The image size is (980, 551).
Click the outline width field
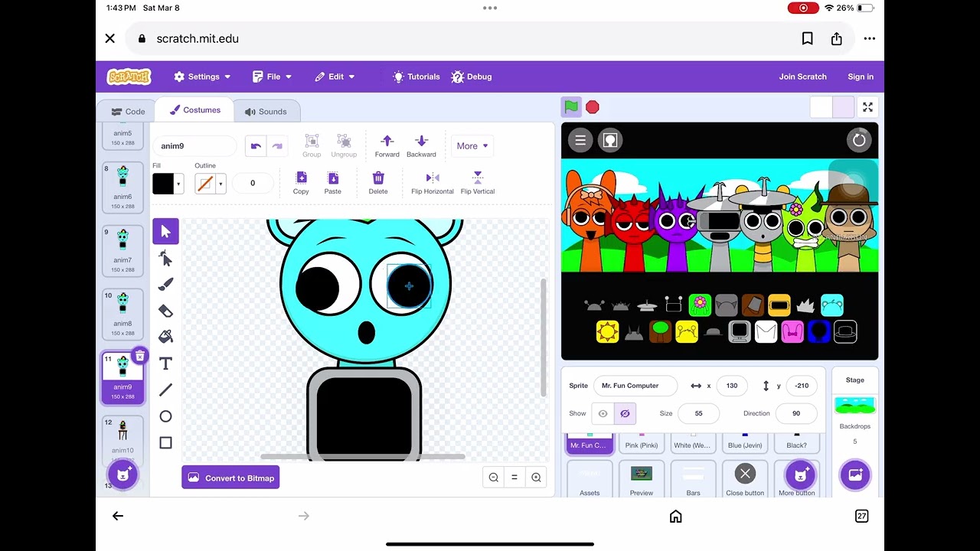(x=253, y=183)
